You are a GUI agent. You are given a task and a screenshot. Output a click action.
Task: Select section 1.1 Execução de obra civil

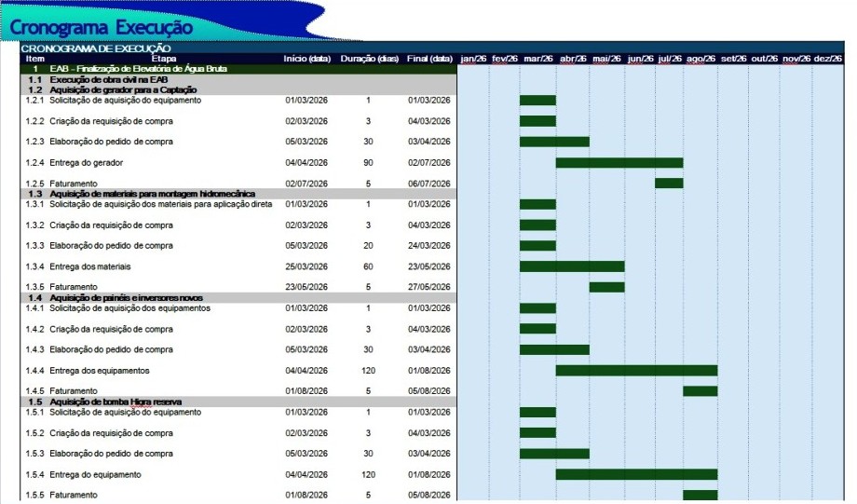tap(108, 80)
